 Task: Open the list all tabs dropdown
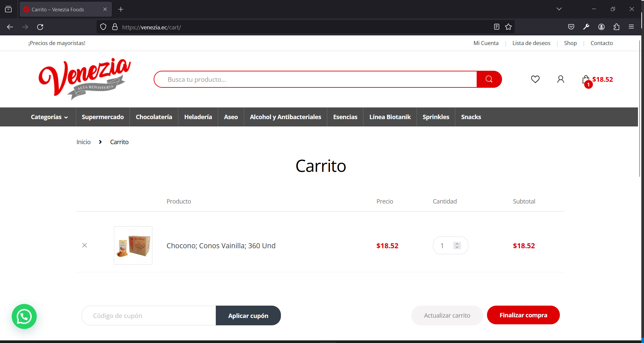559,9
